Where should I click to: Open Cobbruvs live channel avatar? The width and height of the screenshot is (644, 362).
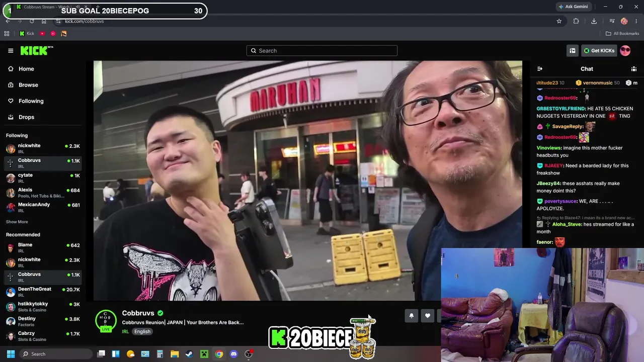[106, 321]
